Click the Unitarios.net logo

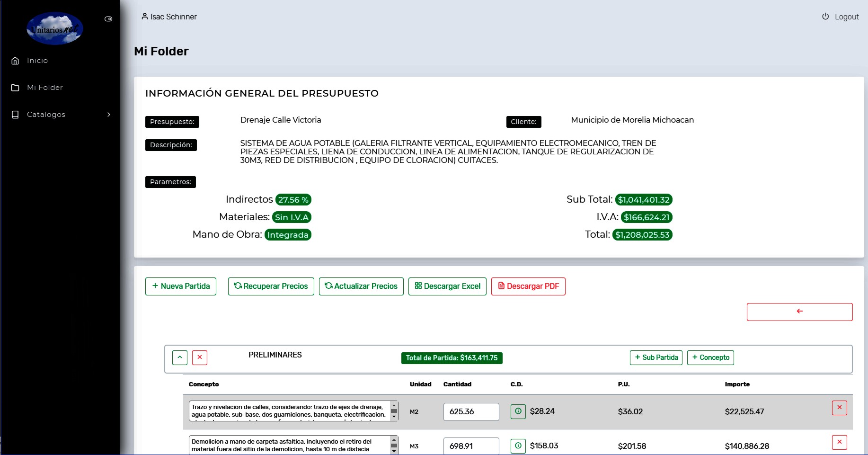click(55, 28)
